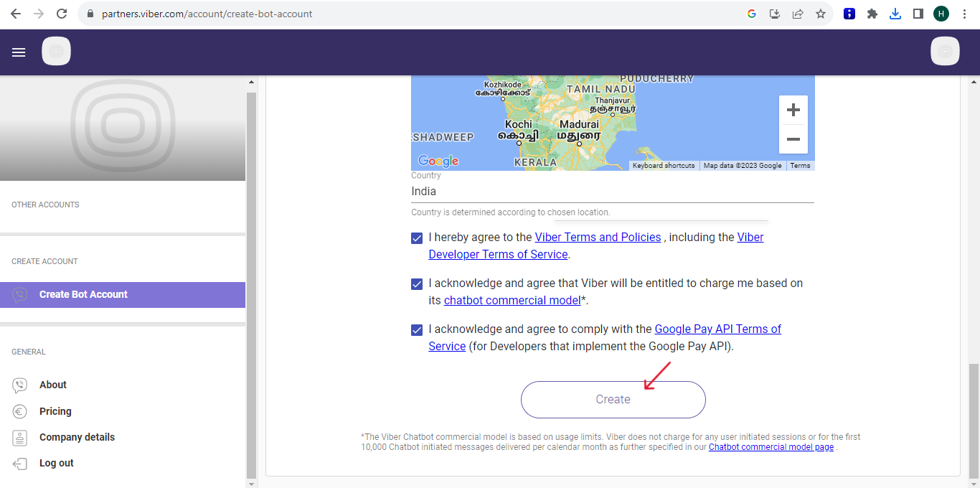
Task: Select Create Bot Account in the sidebar
Action: tap(83, 294)
